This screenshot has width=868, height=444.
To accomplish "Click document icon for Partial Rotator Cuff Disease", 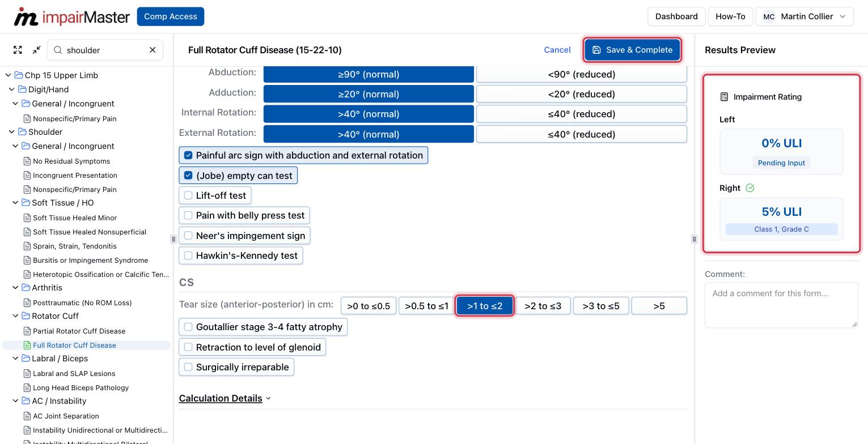I will [x=27, y=331].
